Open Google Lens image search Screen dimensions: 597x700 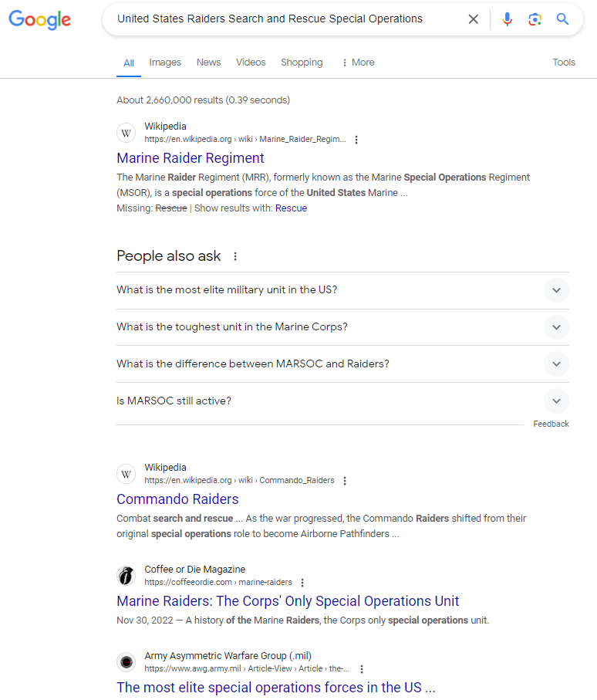point(535,19)
